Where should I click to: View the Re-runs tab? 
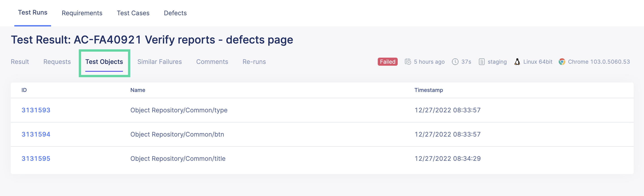click(x=254, y=62)
